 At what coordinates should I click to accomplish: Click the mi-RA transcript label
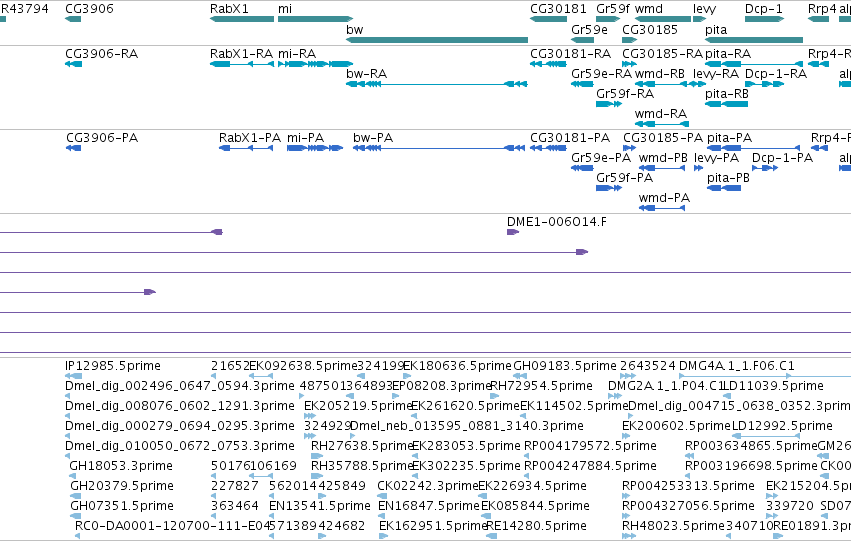tap(297, 54)
